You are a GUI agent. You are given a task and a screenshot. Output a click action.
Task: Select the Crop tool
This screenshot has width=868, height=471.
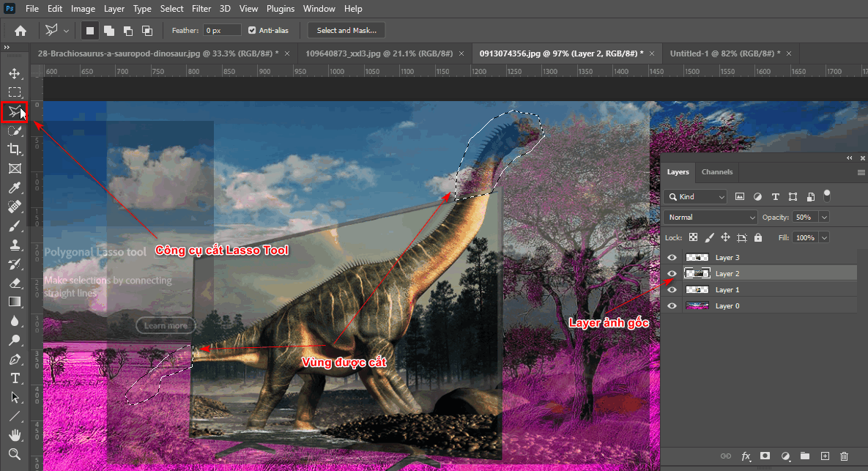point(15,149)
